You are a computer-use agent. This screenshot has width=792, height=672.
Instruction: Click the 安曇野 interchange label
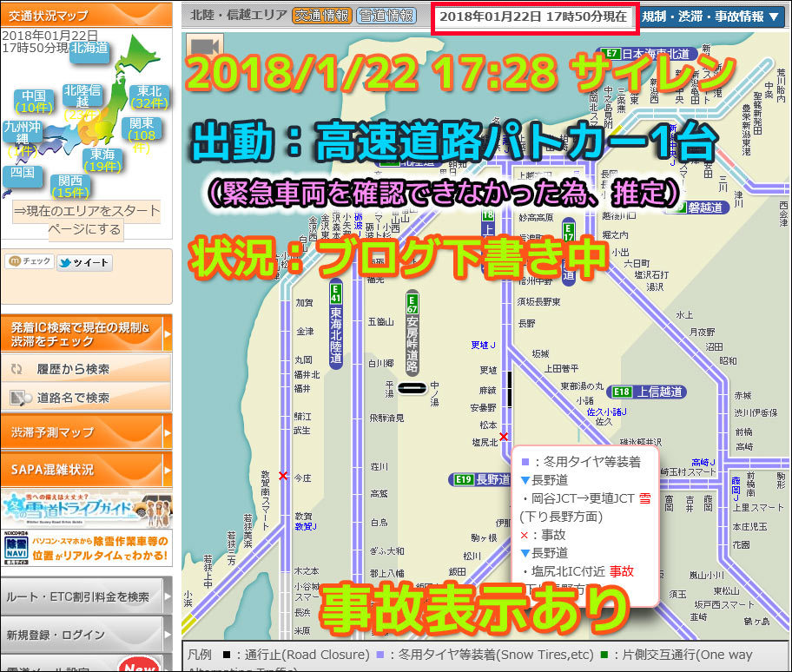484,408
